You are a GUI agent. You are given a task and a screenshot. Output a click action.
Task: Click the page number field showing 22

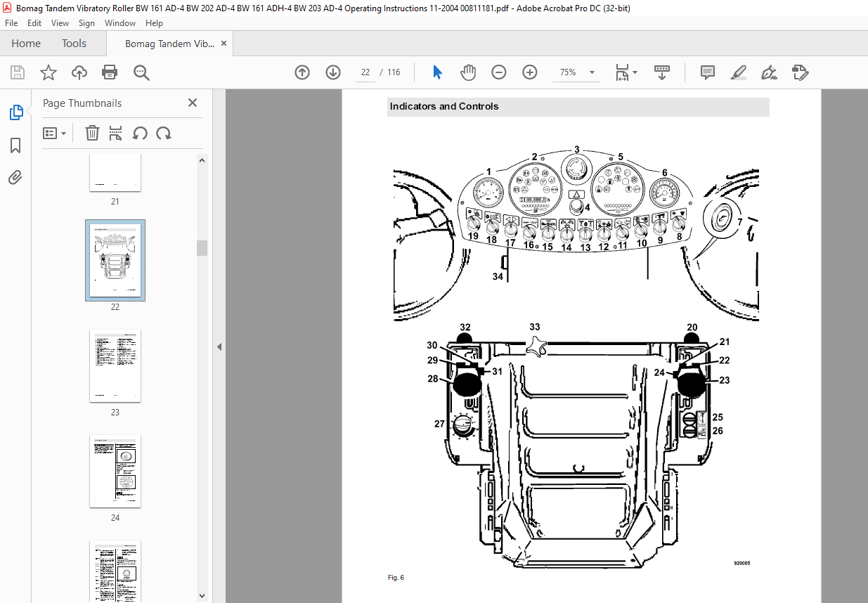click(365, 72)
